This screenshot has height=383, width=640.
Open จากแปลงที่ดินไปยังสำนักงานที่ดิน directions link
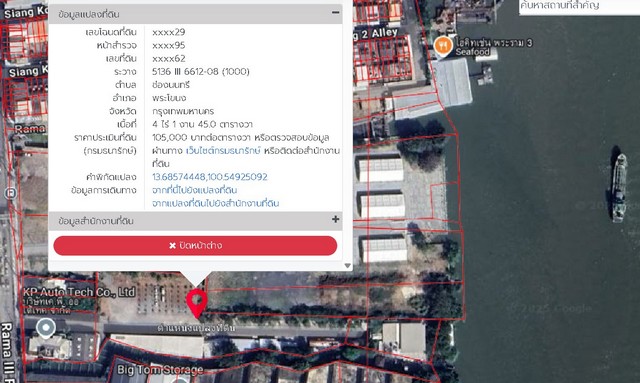click(x=216, y=203)
